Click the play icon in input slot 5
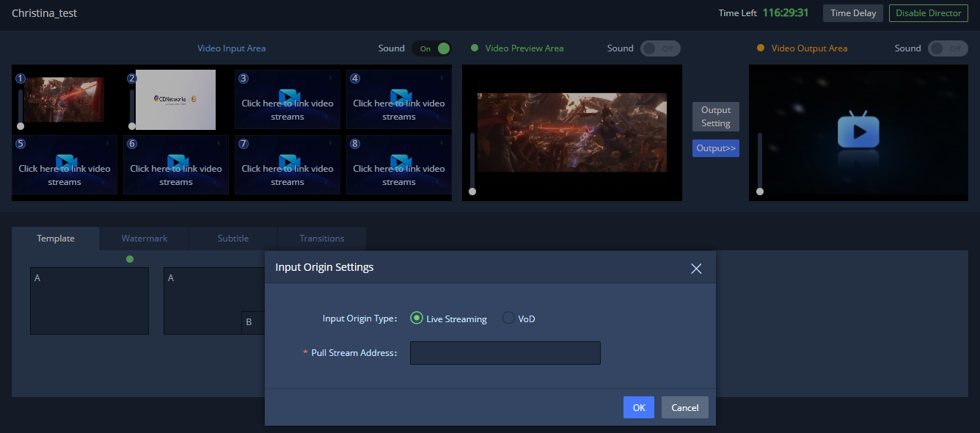The width and height of the screenshot is (980, 433). point(66,162)
